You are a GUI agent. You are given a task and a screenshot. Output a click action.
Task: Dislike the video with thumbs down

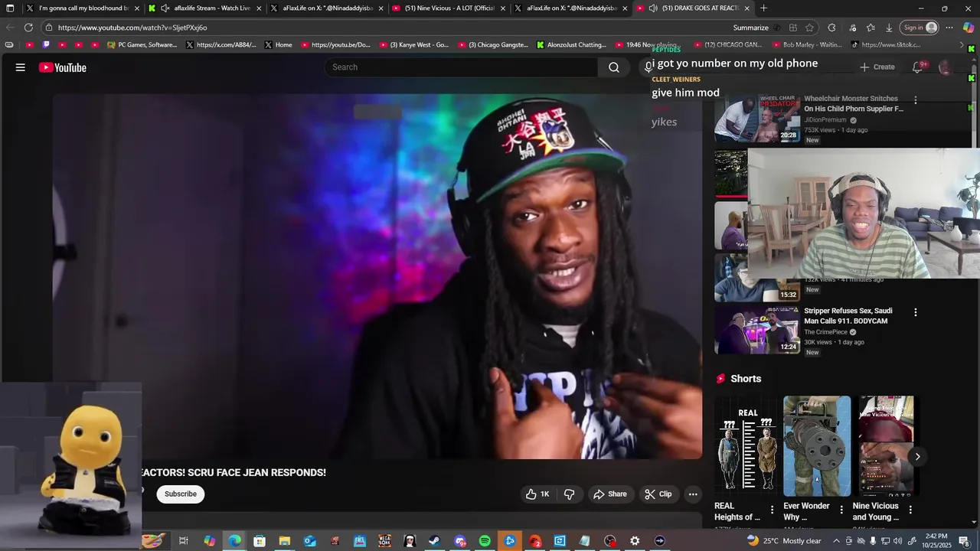(x=569, y=494)
